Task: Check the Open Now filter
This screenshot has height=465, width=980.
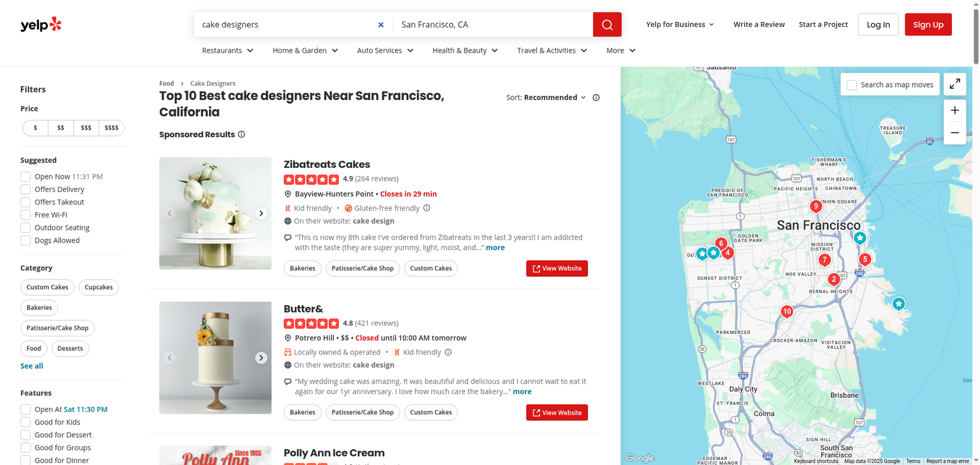Action: tap(26, 176)
